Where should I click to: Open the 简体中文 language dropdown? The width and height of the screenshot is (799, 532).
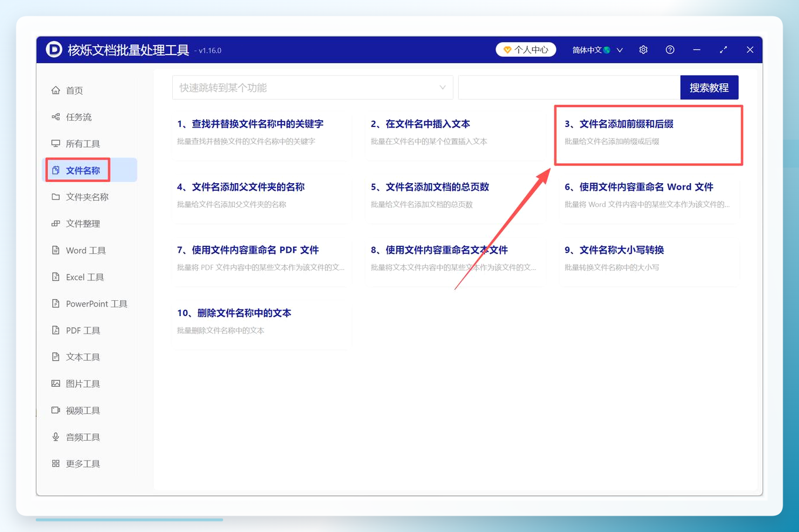pyautogui.click(x=597, y=50)
